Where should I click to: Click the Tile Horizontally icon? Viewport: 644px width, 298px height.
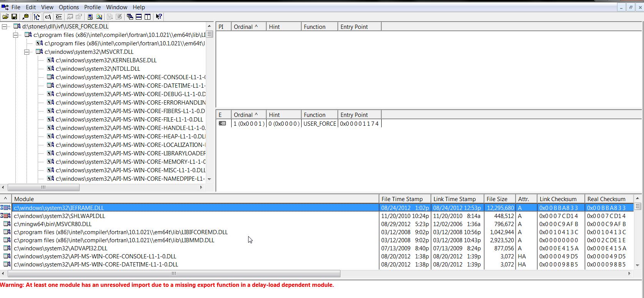[x=138, y=17]
